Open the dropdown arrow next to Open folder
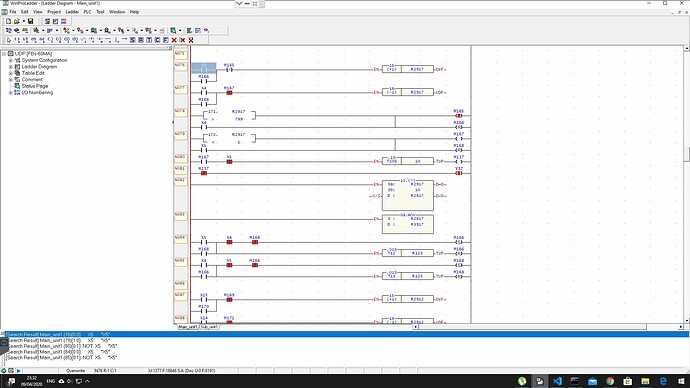This screenshot has height=388, width=690. [x=24, y=21]
